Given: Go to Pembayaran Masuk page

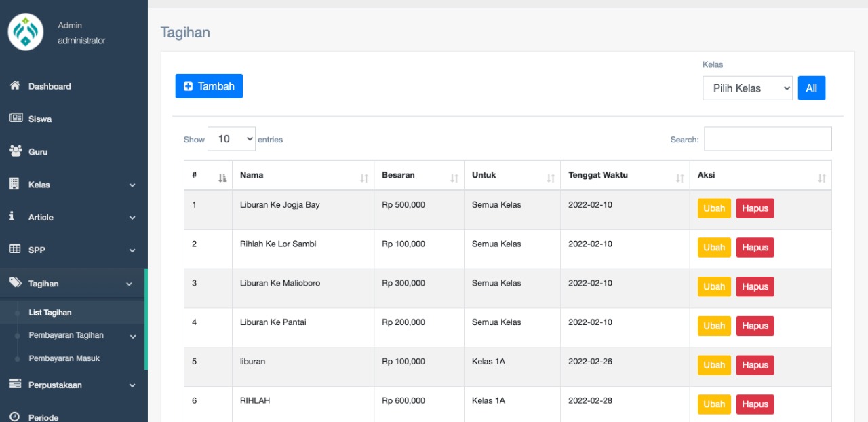Looking at the screenshot, I should [x=64, y=358].
